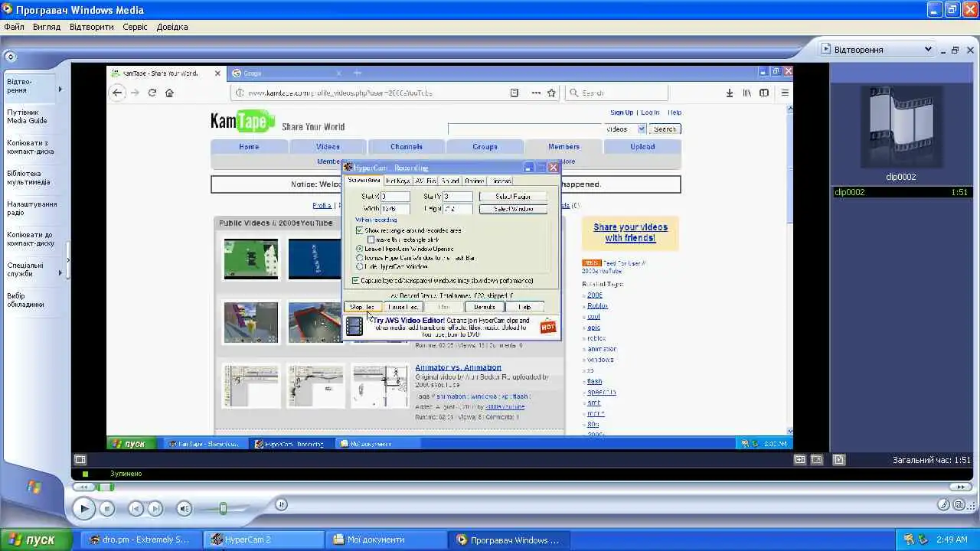The width and height of the screenshot is (980, 551).
Task: Toggle make this rectangle blink checkbox
Action: 371,240
